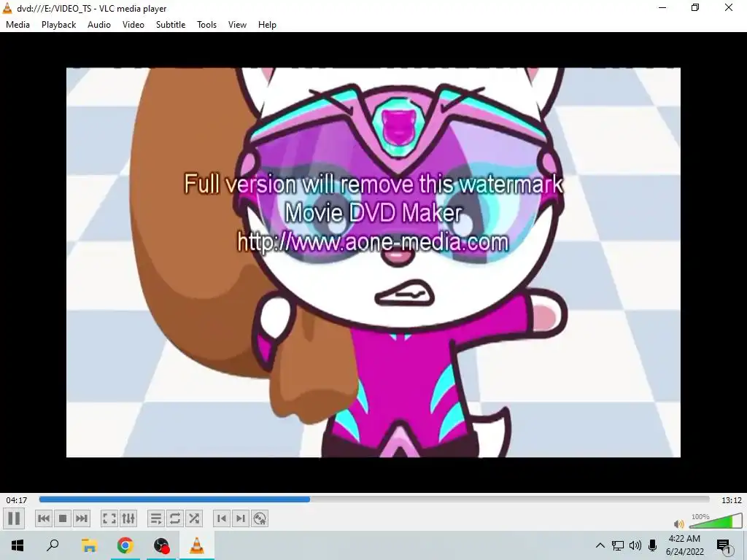
Task: Open File Explorer from taskbar
Action: pyautogui.click(x=89, y=545)
